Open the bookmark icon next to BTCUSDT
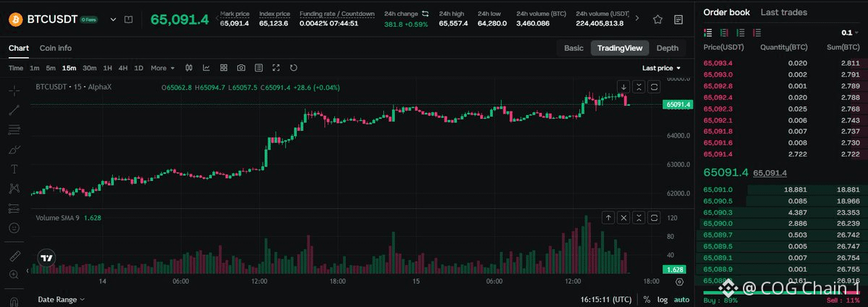The height and width of the screenshot is (307, 868). [128, 20]
